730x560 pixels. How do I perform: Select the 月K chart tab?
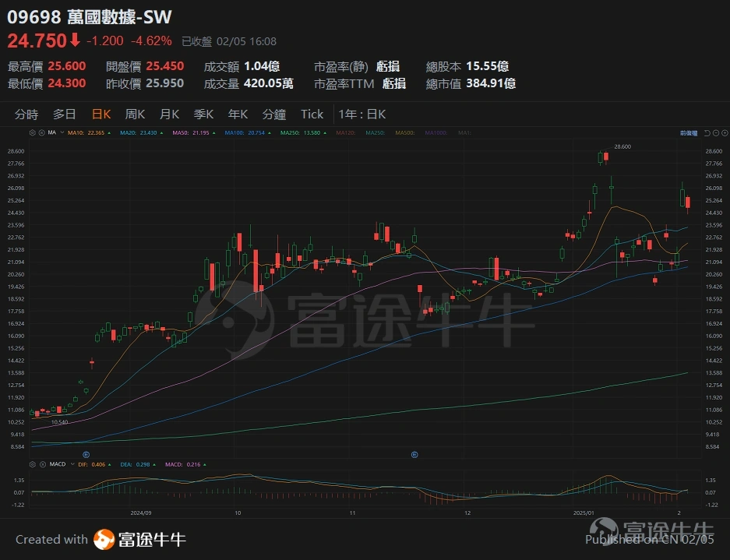[x=170, y=114]
